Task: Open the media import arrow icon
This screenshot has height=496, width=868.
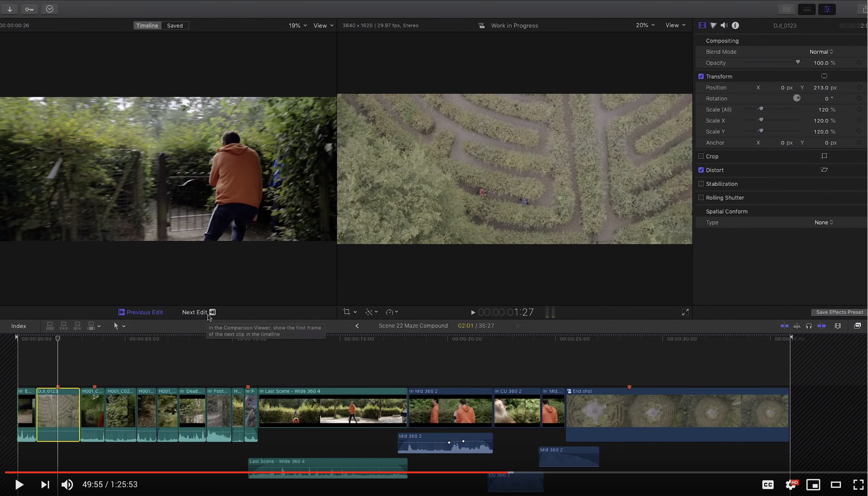Action: coord(10,9)
